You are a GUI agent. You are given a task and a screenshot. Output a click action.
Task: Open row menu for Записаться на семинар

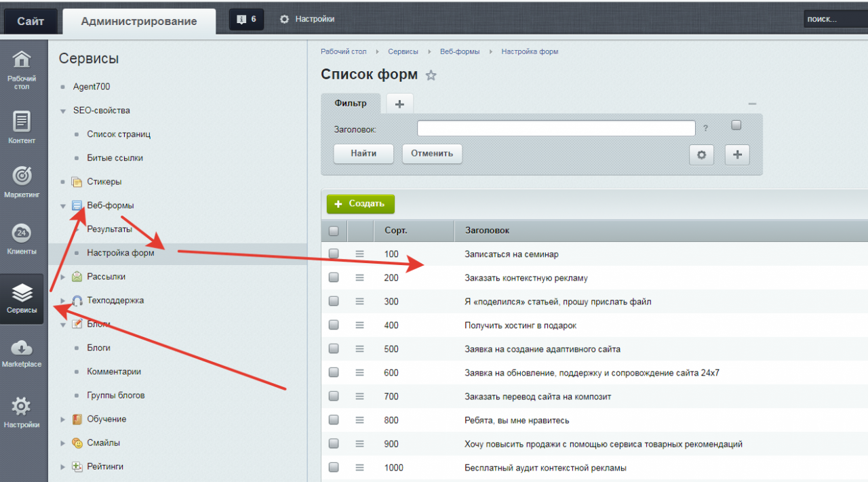(359, 254)
